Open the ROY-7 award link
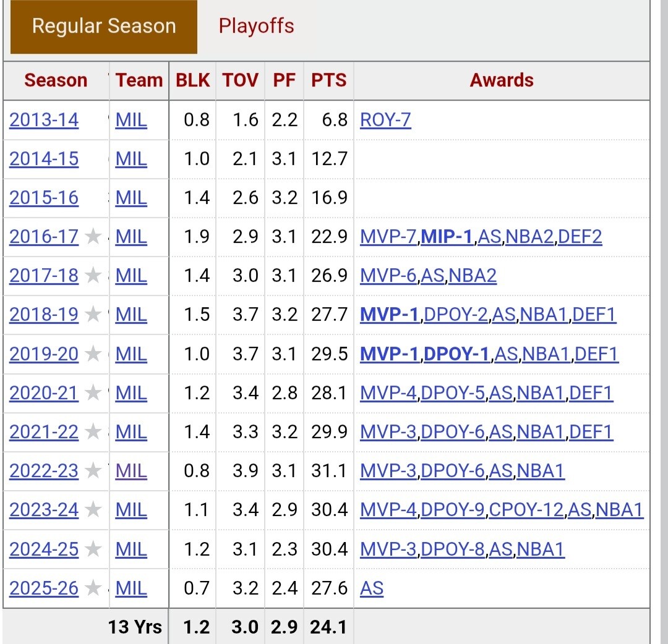 coord(385,120)
